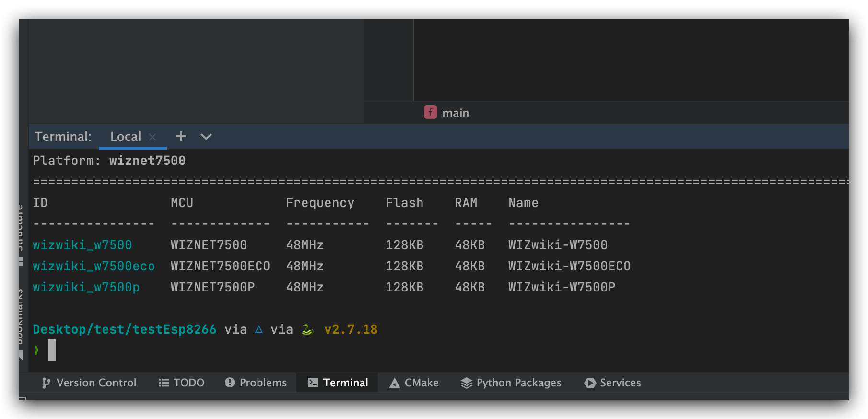868x419 pixels.
Task: Click the function icon beside main
Action: (431, 112)
